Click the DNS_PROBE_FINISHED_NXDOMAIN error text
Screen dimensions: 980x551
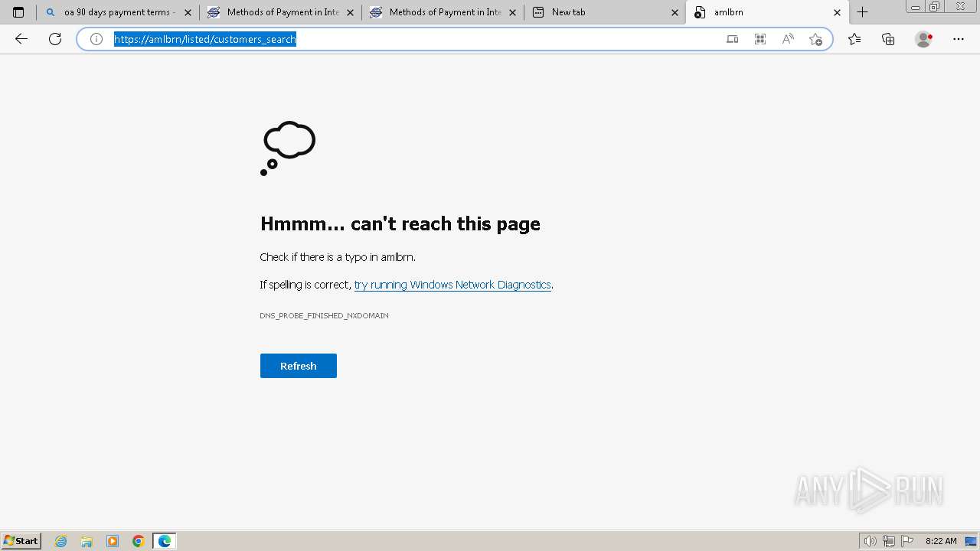click(x=324, y=315)
